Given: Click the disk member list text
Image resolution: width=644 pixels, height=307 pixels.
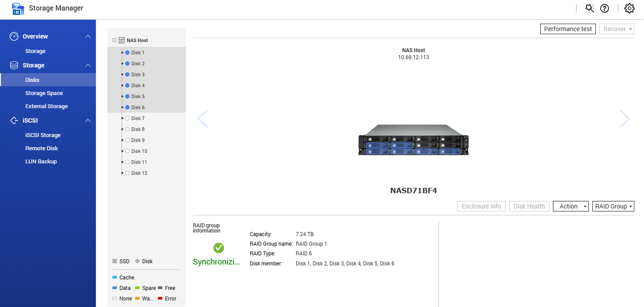Looking at the screenshot, I should (x=345, y=264).
